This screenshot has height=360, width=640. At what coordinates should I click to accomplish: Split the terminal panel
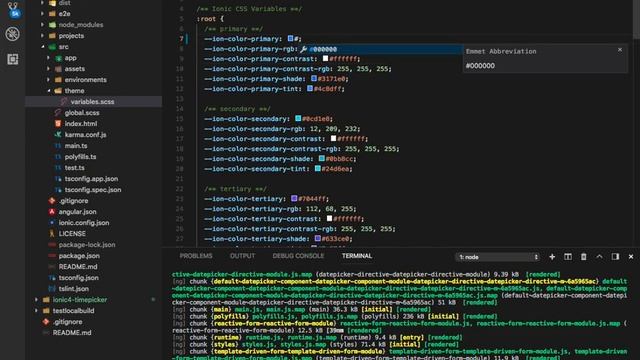point(568,257)
